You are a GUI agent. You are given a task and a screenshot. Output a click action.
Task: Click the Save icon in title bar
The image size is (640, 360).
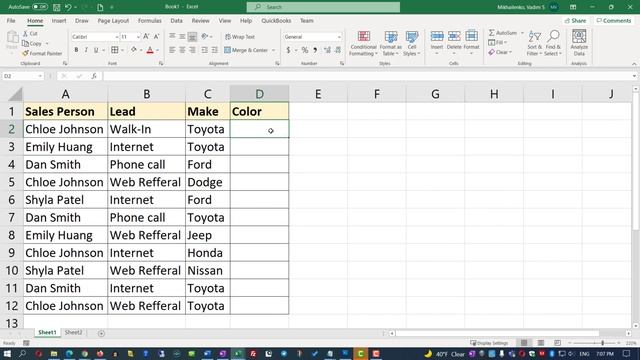tap(57, 7)
